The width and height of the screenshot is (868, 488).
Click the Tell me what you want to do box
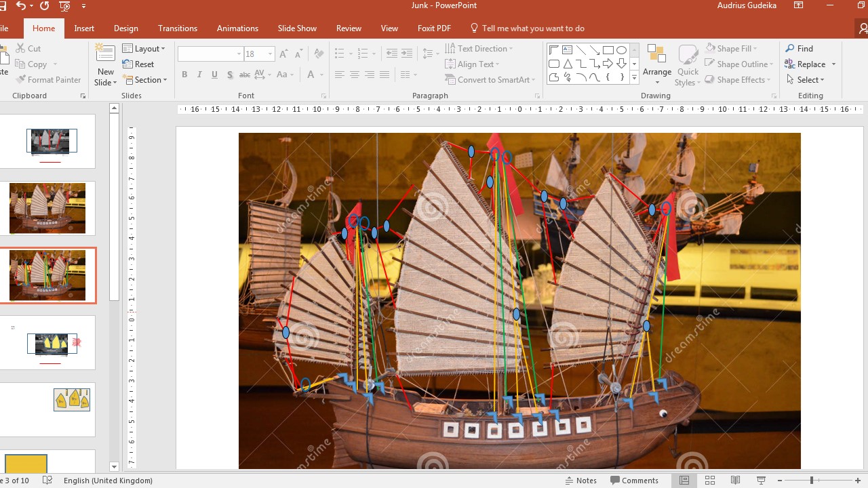(x=528, y=28)
